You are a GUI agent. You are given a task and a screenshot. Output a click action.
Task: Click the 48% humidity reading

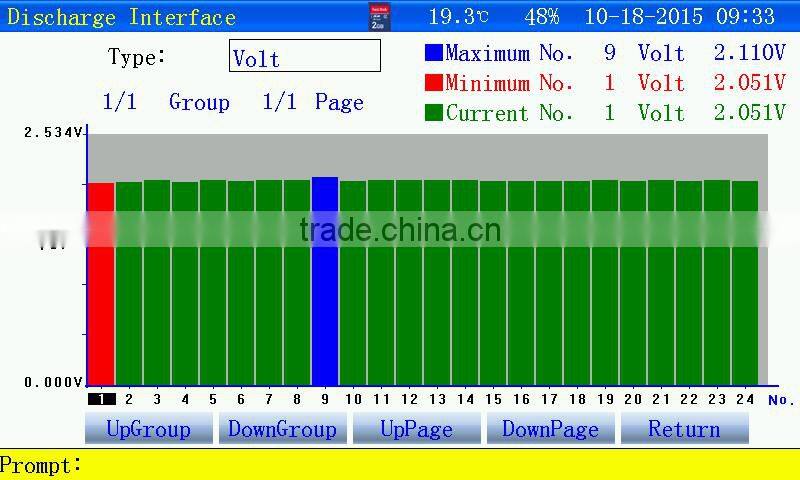[541, 17]
